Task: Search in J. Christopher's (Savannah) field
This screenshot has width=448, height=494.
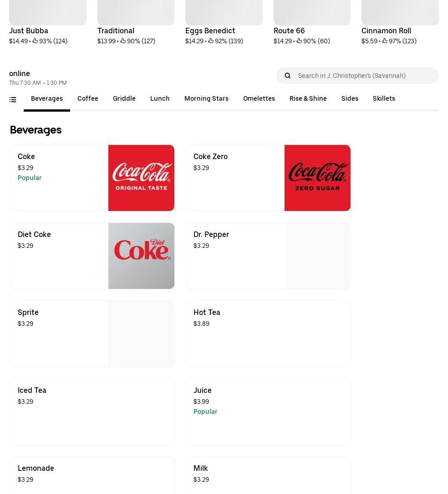Action: 357,76
